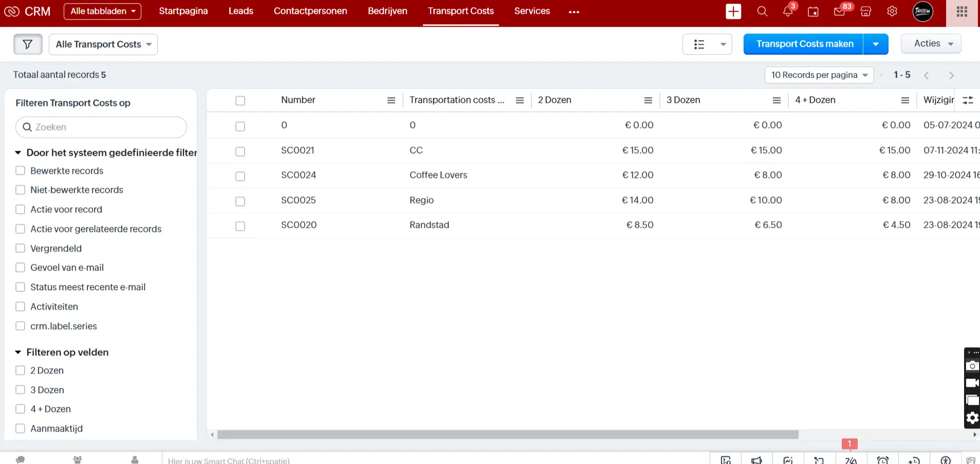Open the 10 Records per pagina dropdown
This screenshot has height=464, width=980.
(x=818, y=75)
